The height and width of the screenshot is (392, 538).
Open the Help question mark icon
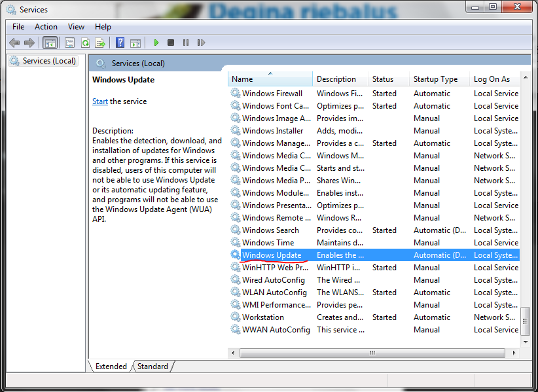(120, 43)
